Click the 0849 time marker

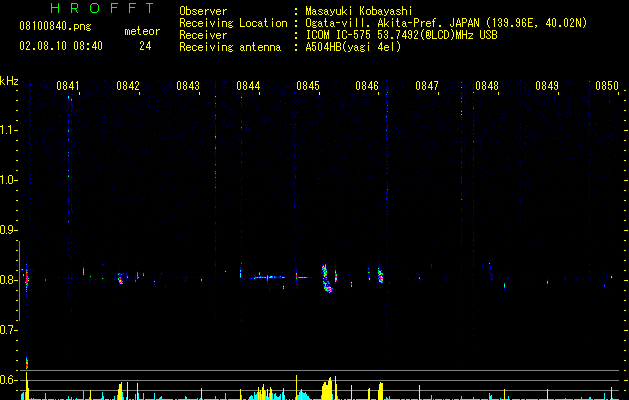coord(547,86)
